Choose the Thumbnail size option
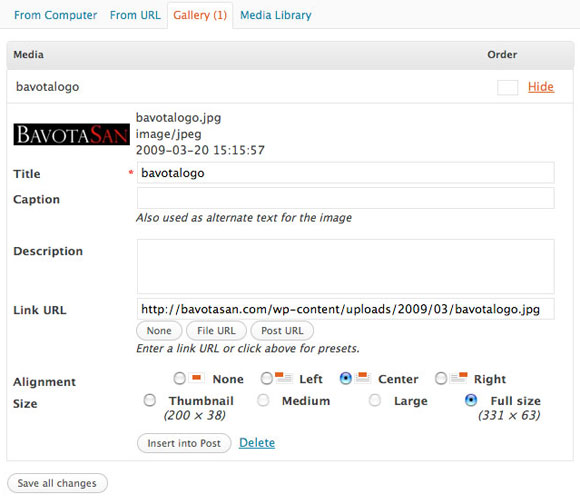Viewport: 580px width, 504px height. tap(150, 400)
